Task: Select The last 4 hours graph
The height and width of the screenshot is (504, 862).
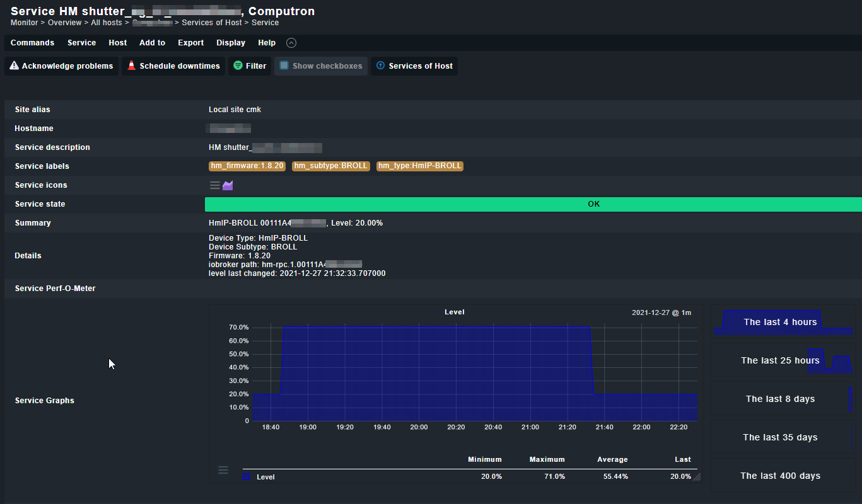Action: pos(783,322)
